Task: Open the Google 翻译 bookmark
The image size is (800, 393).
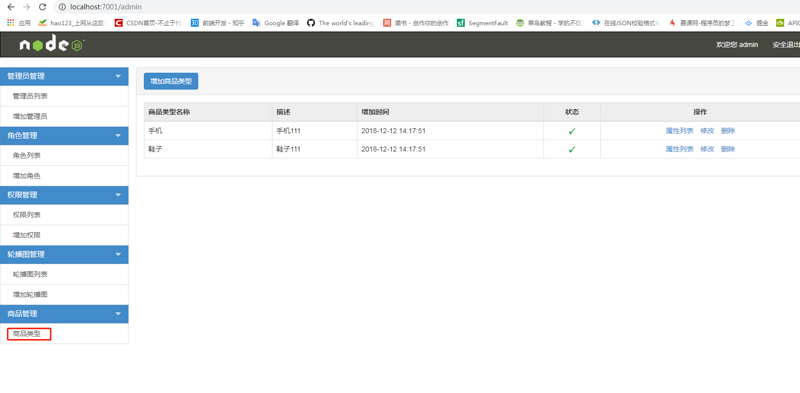Action: [276, 23]
